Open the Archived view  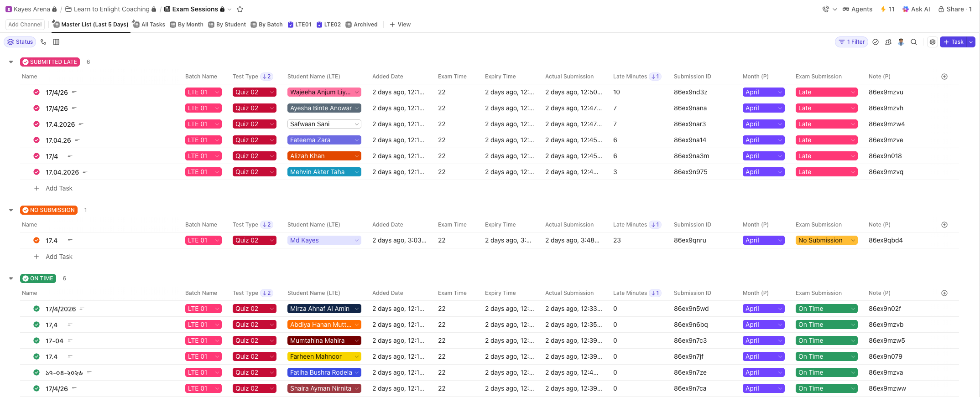click(x=362, y=25)
